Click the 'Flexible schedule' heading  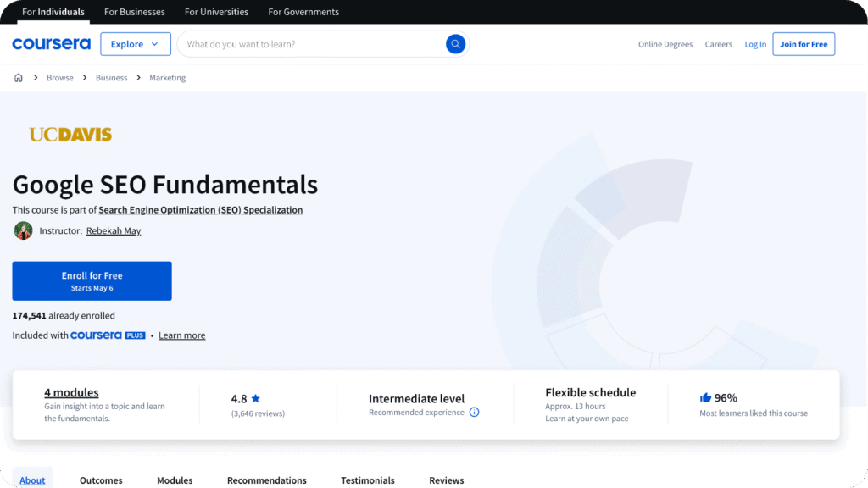[590, 392]
